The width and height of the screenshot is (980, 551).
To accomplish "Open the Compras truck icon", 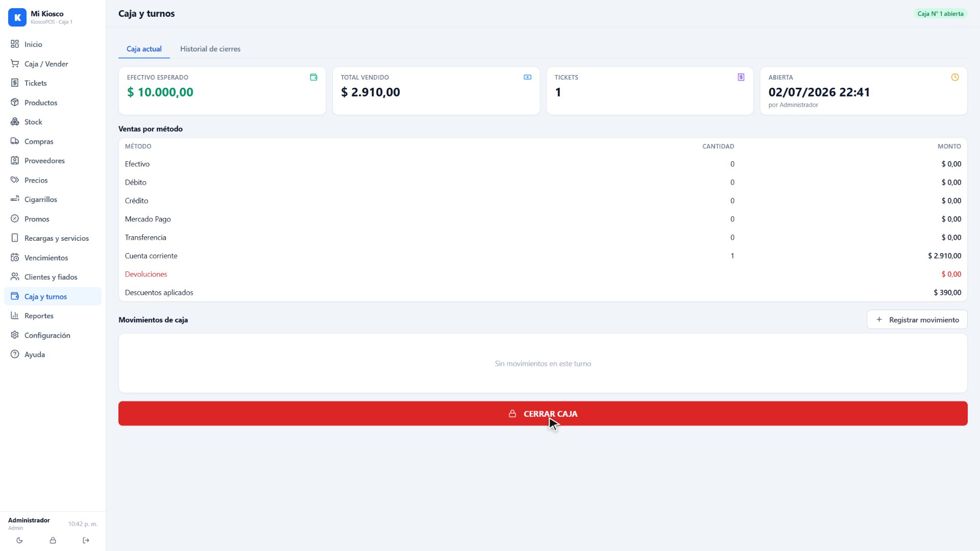I will point(15,141).
